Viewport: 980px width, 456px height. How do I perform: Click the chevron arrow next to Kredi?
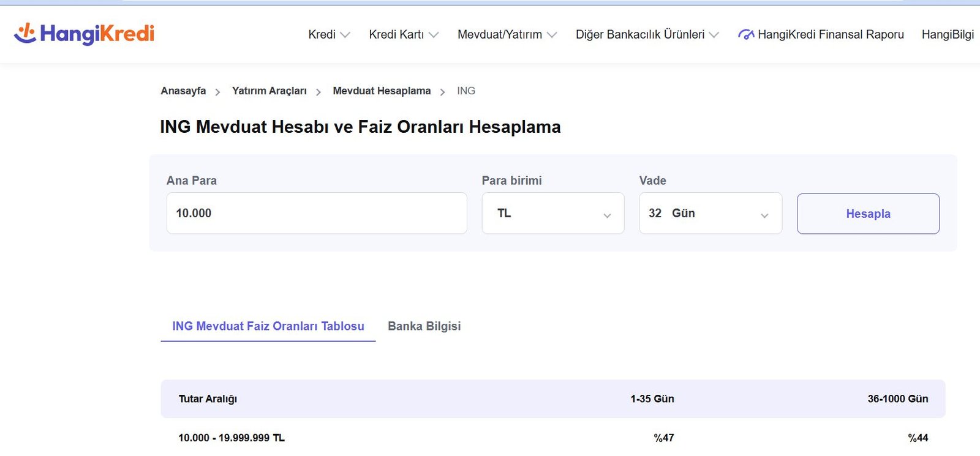coord(345,36)
